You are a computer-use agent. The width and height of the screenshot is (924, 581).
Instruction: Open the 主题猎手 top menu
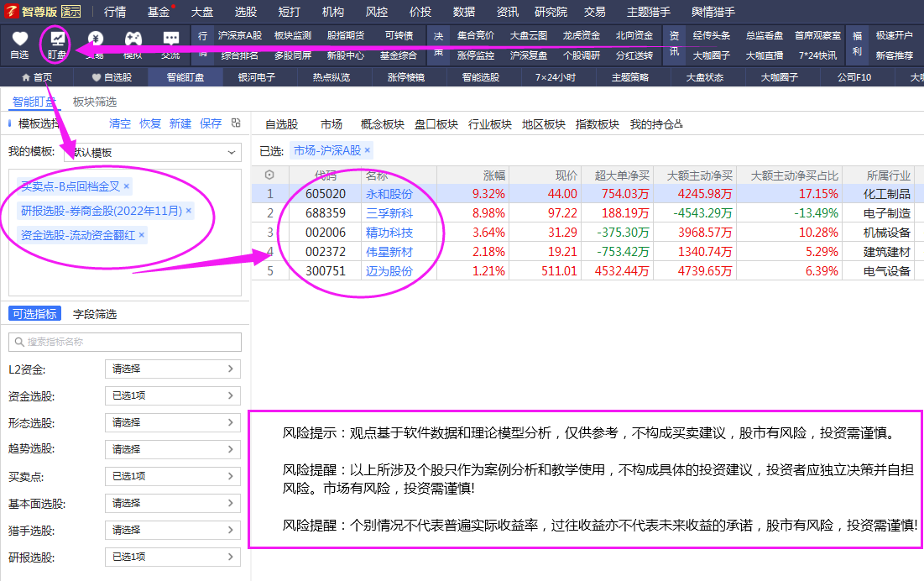tap(649, 12)
